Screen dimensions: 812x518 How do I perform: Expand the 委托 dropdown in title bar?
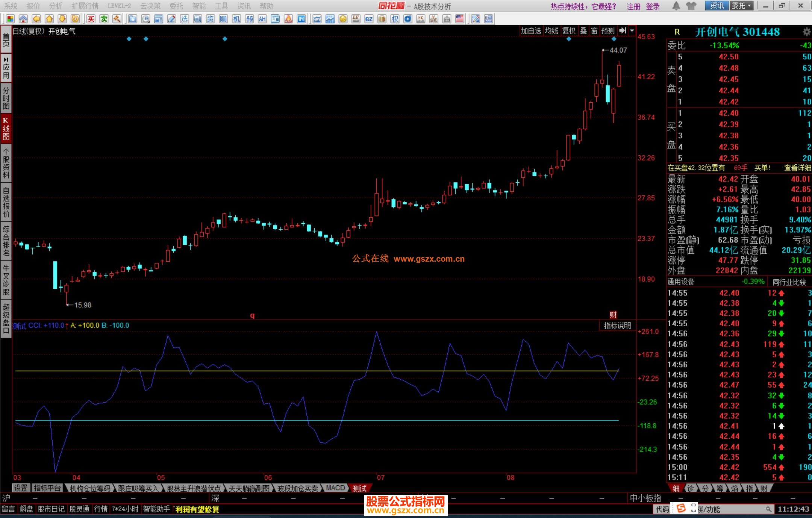[749, 6]
